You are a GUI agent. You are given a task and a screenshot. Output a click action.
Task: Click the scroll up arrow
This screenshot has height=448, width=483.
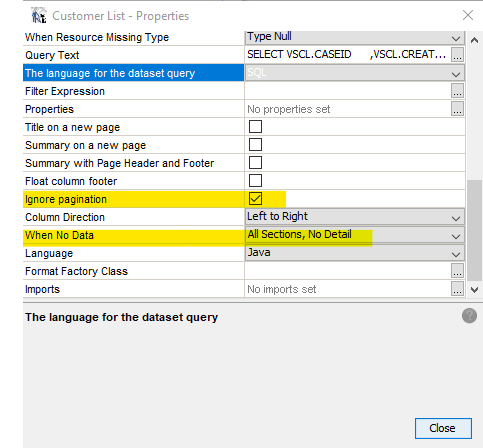(474, 41)
